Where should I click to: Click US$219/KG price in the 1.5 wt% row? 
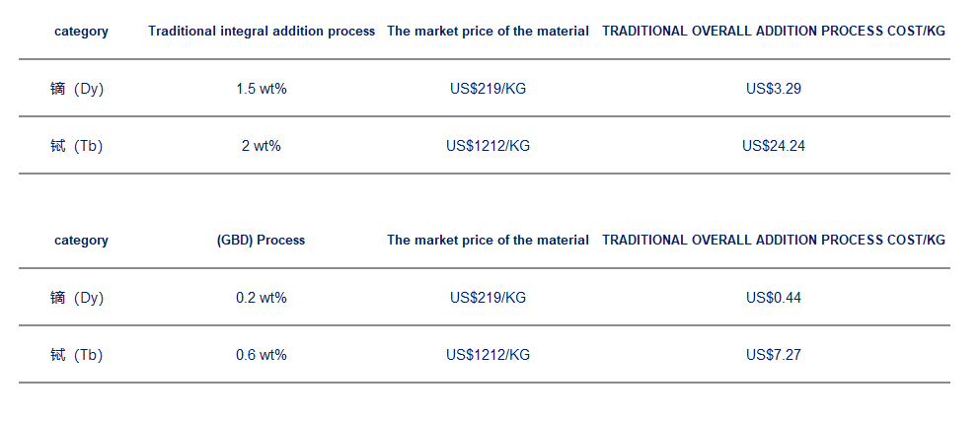(x=488, y=89)
